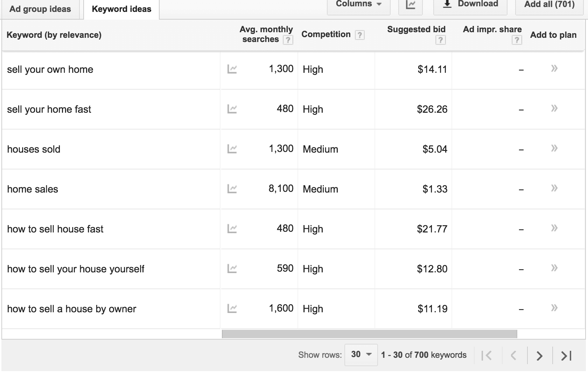
Task: Jump to last page of keywords
Action: (566, 355)
